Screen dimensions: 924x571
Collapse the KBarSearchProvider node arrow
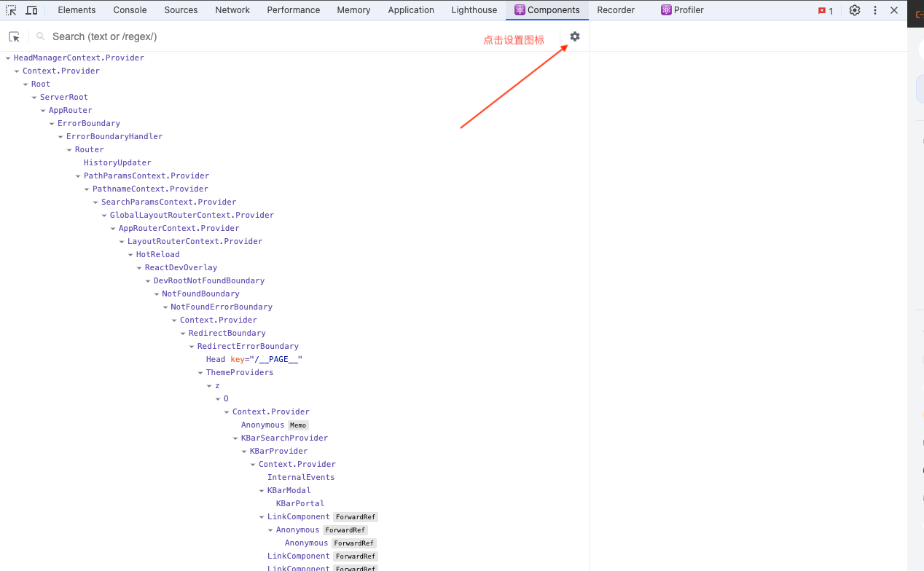pos(235,438)
